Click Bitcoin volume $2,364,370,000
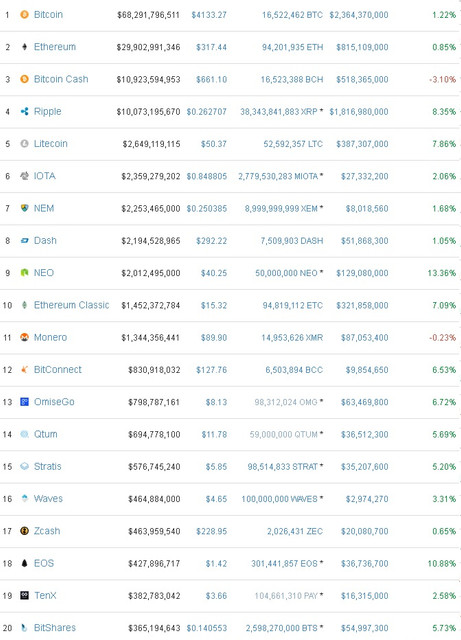461x640 pixels. coord(359,15)
